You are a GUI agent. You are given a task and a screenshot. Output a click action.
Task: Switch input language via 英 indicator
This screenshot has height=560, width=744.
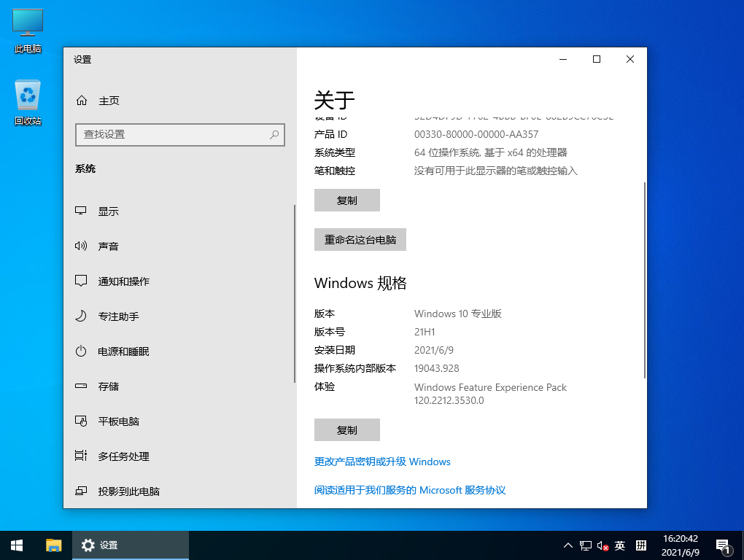pos(620,545)
